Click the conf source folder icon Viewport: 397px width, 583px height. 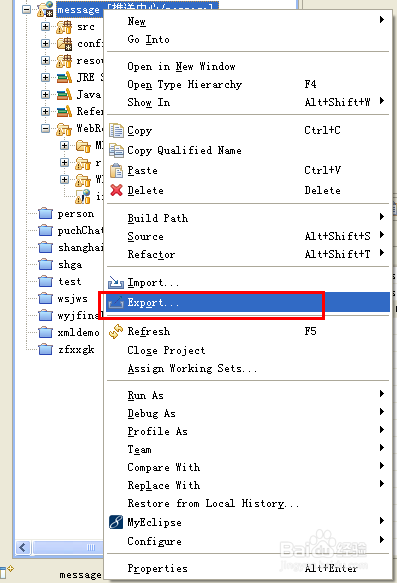[64, 44]
